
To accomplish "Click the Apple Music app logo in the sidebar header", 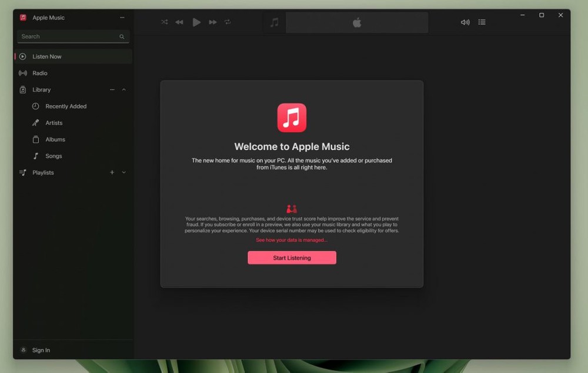I will pyautogui.click(x=23, y=18).
